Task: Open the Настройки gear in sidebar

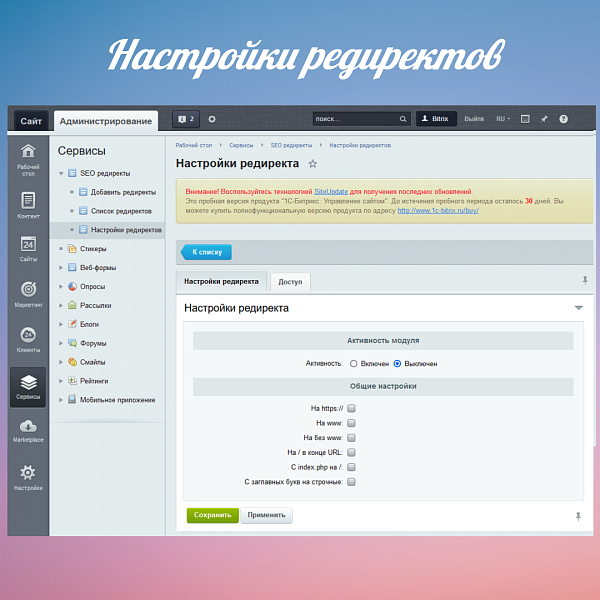Action: pyautogui.click(x=28, y=476)
